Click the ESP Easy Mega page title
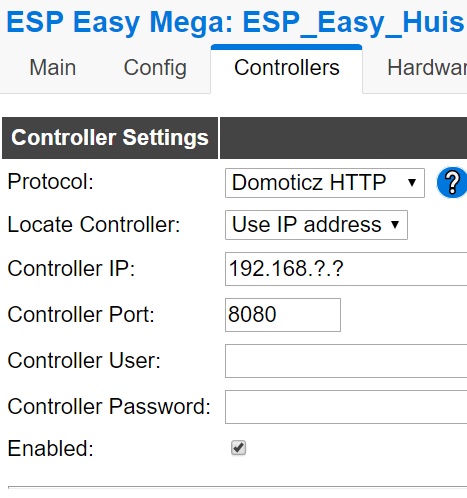 [235, 22]
